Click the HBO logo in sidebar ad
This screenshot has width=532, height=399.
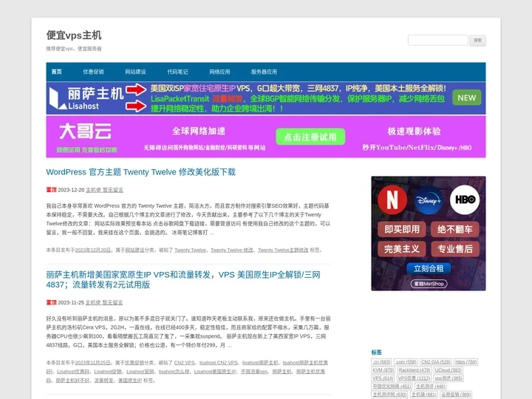click(x=465, y=199)
